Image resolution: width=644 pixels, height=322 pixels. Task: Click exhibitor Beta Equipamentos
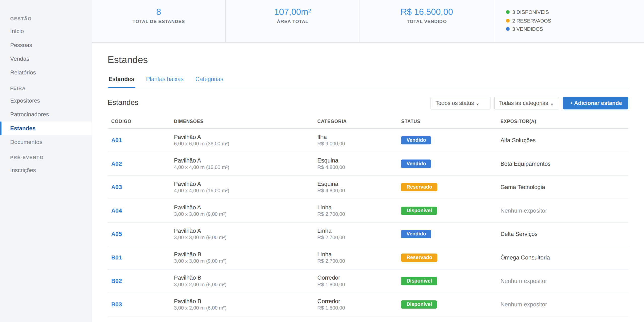pos(526,164)
